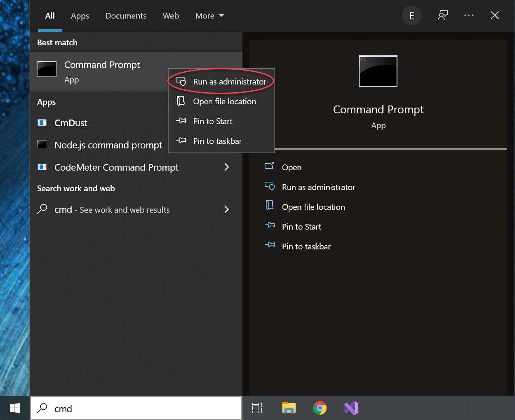Expand the More filter dropdown
The width and height of the screenshot is (515, 420).
[210, 16]
